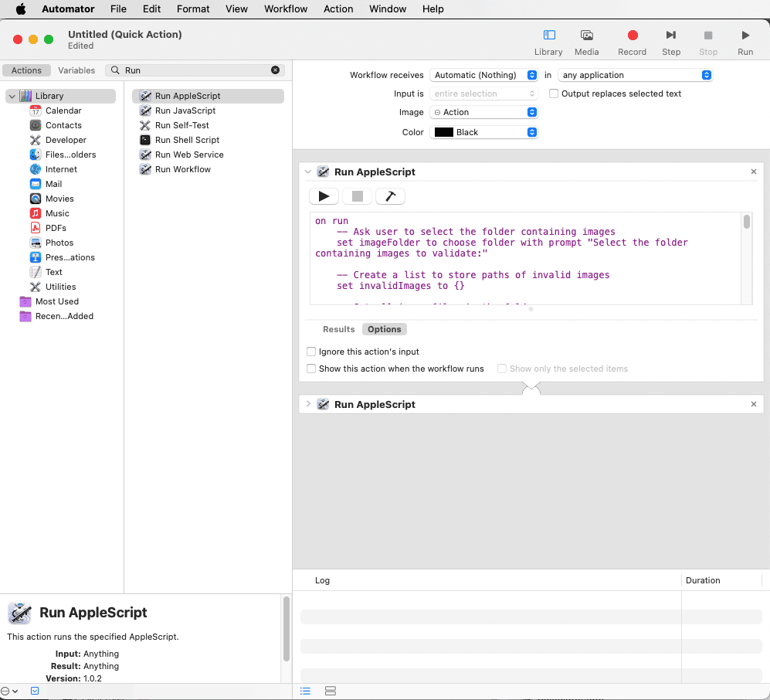Viewport: 770px width, 700px height.
Task: Check Show this action when workflow runs
Action: (311, 369)
